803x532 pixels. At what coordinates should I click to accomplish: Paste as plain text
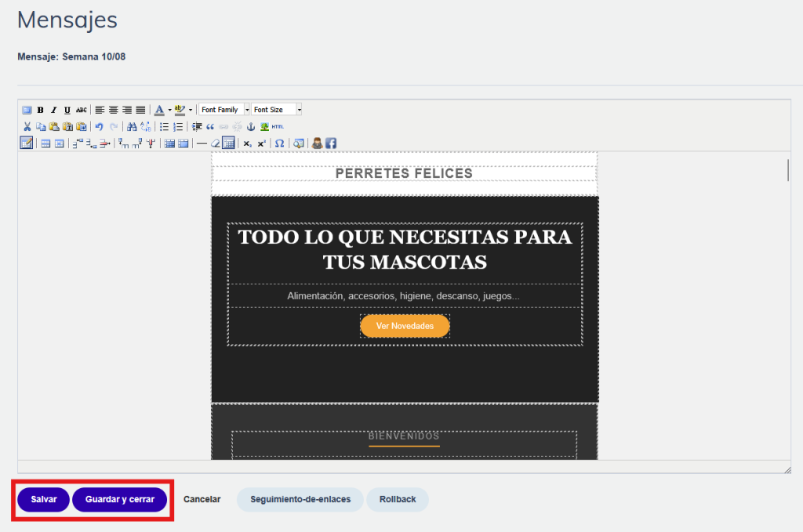[67, 126]
